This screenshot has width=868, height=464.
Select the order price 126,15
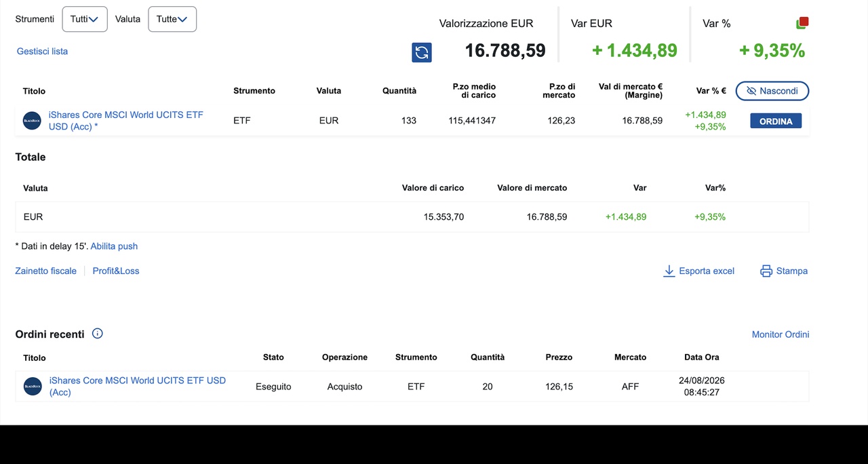coord(559,387)
